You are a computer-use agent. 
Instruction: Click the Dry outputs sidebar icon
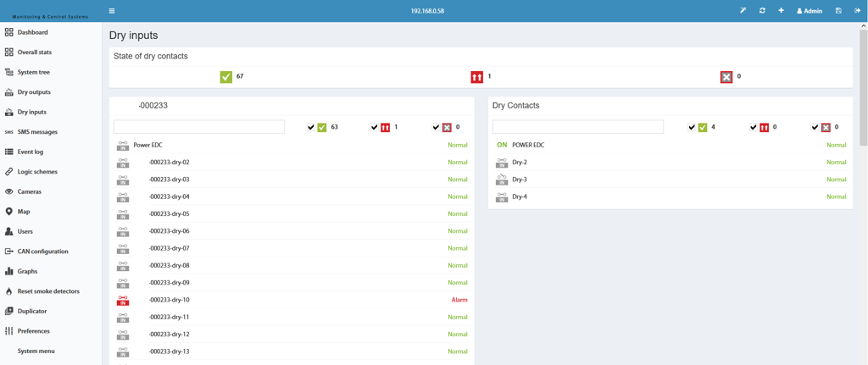click(8, 91)
